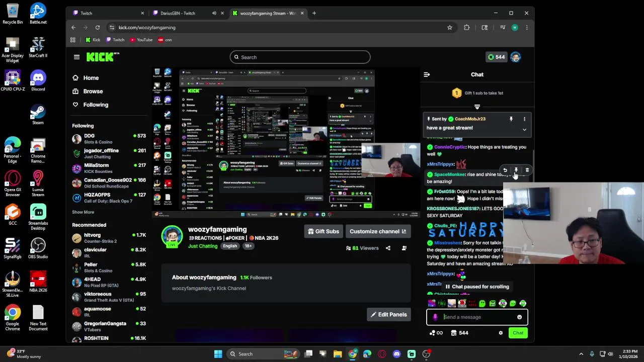Click the Kick logo

point(102,57)
